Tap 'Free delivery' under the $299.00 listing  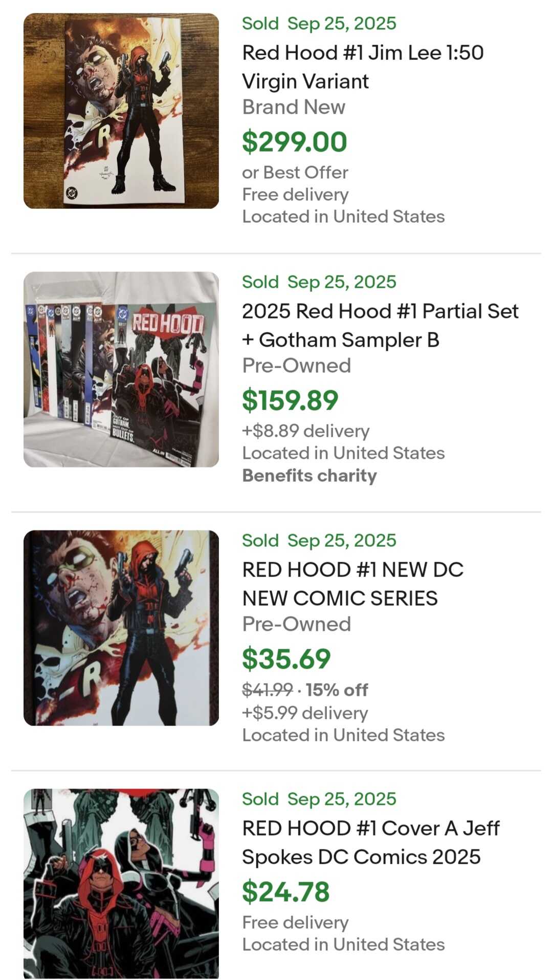(295, 195)
